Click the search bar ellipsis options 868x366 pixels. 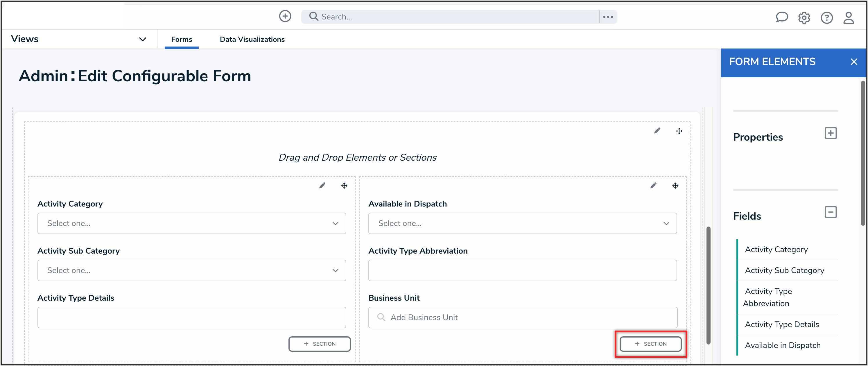pyautogui.click(x=608, y=17)
